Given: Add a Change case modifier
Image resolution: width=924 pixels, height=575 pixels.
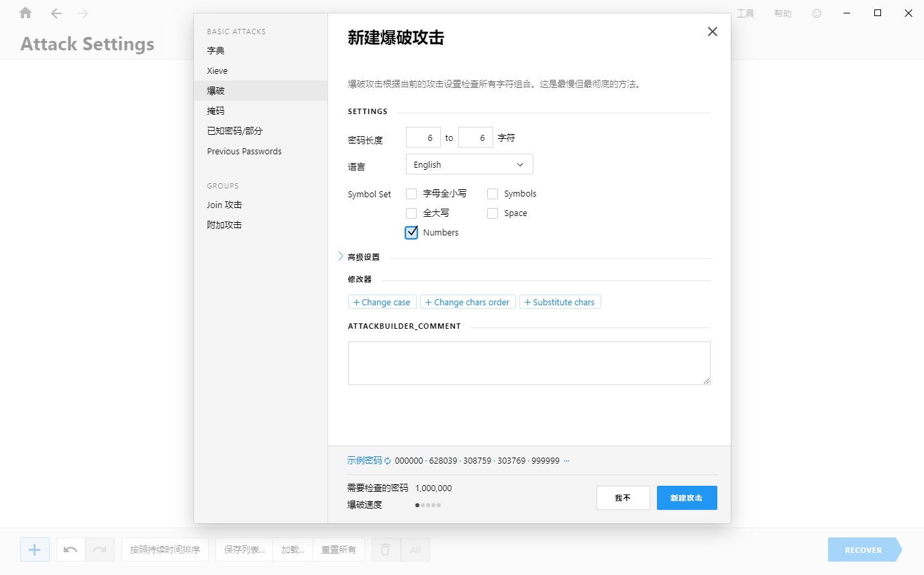Looking at the screenshot, I should coord(382,302).
